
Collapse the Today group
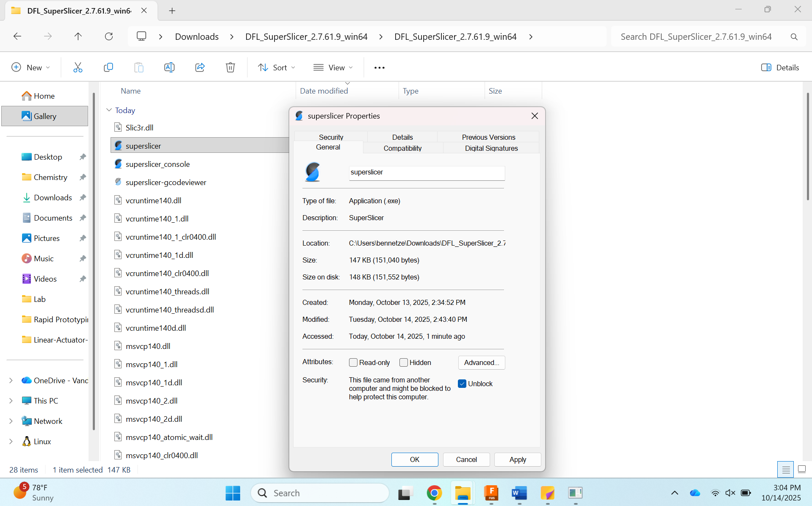pos(109,110)
